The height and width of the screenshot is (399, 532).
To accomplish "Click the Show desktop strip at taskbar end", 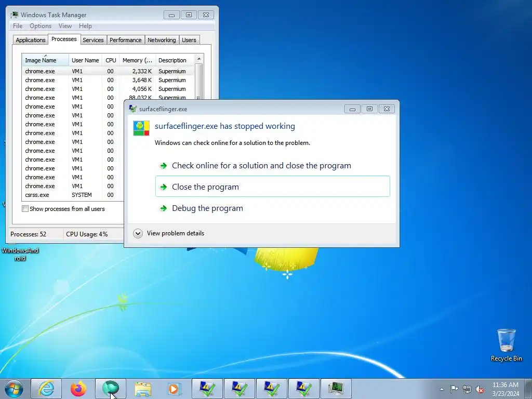I will (x=528, y=389).
